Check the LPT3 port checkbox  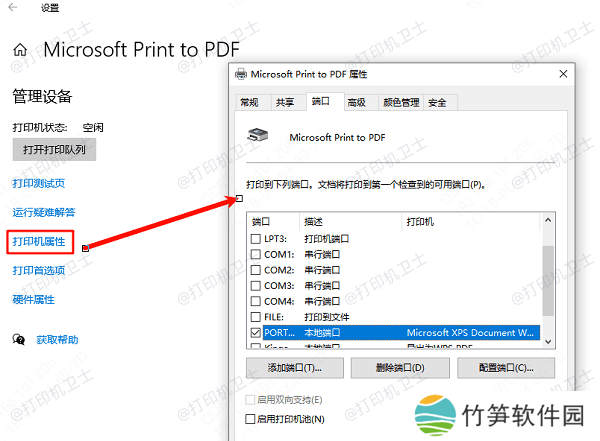click(x=255, y=239)
